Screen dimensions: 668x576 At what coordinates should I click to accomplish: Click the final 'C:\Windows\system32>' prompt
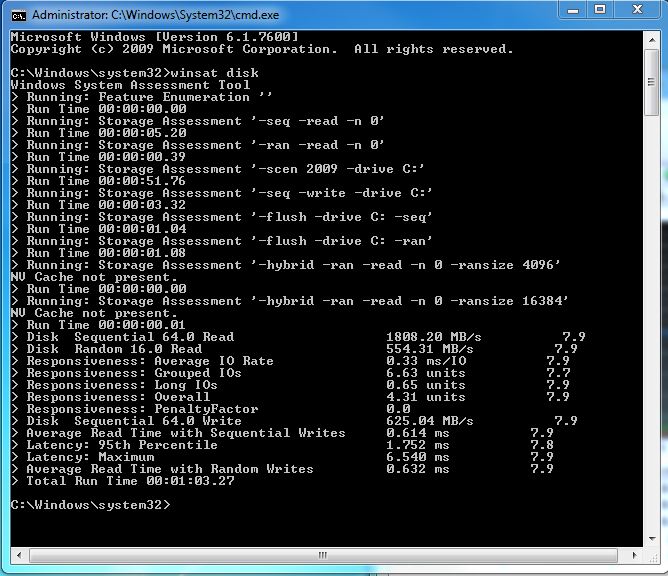(90, 505)
